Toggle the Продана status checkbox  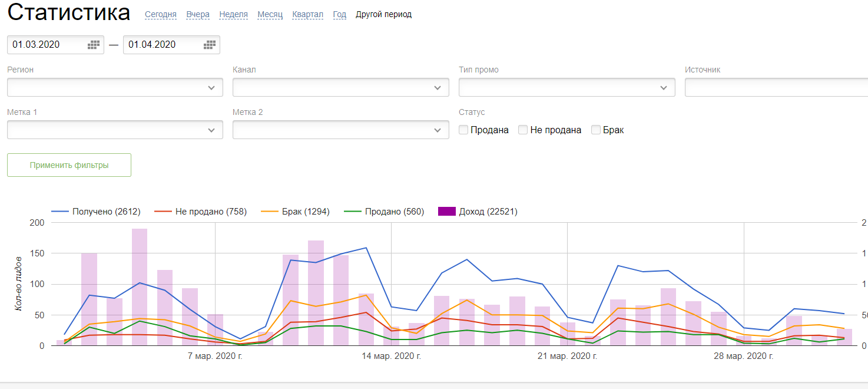[464, 130]
